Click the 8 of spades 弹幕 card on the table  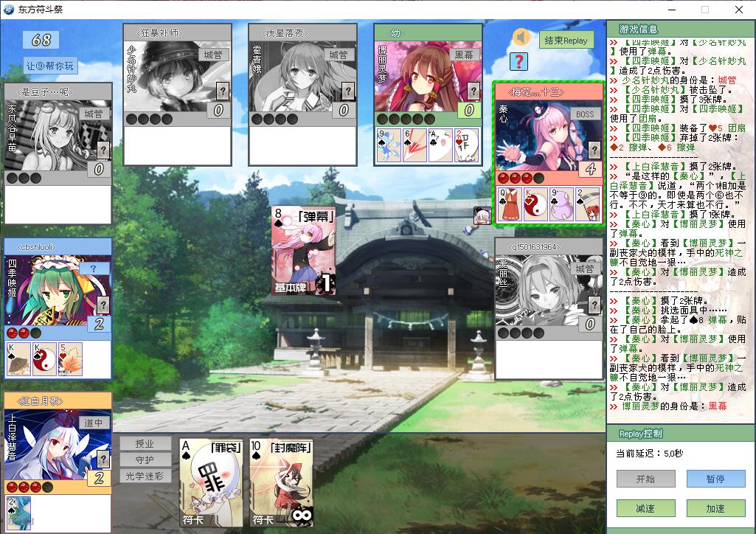pyautogui.click(x=304, y=251)
